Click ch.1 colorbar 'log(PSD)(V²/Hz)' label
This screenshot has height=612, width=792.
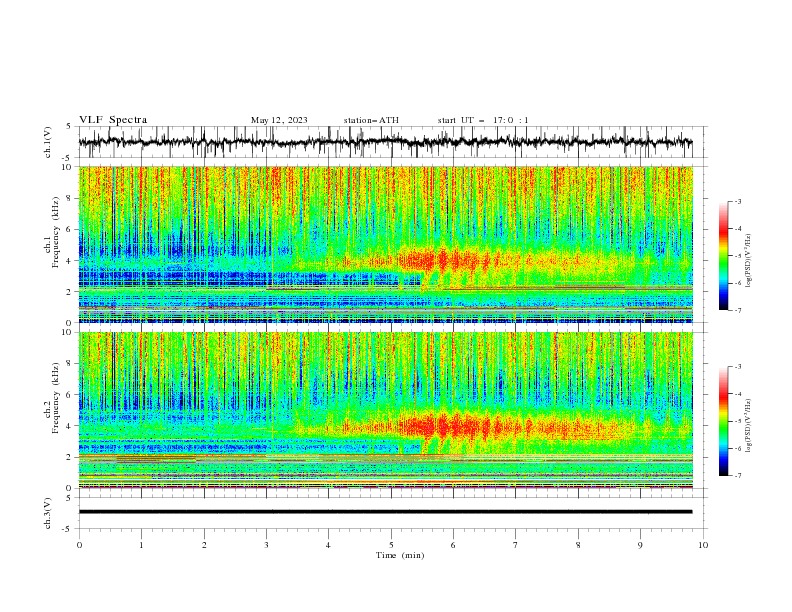point(749,261)
